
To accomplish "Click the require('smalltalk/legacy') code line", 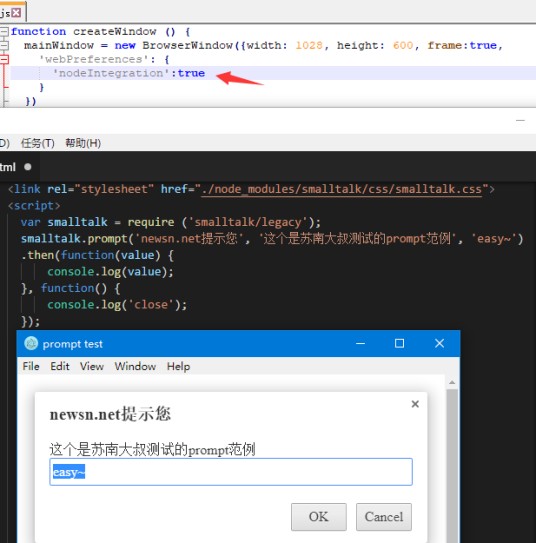I will pyautogui.click(x=171, y=222).
